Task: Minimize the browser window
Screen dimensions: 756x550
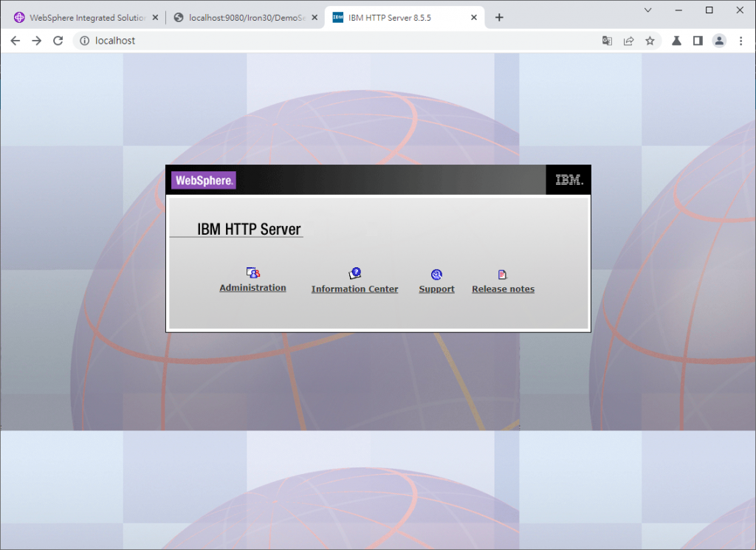Action: 678,10
